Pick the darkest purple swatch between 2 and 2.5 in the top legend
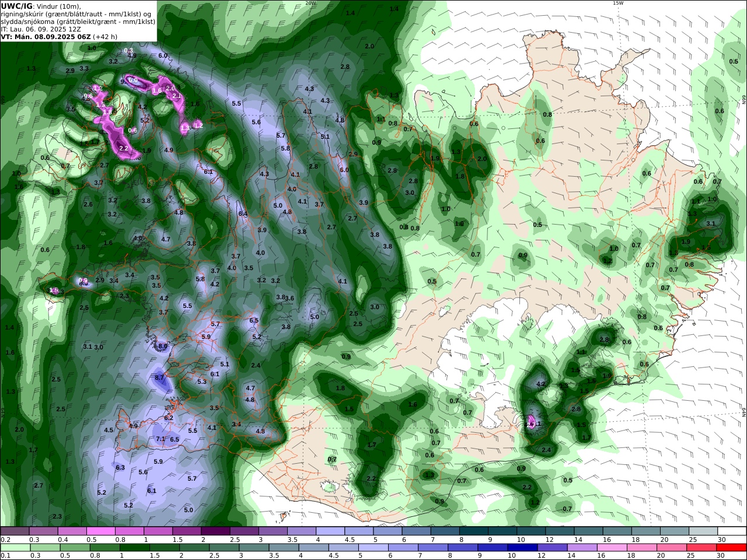Image resolution: width=747 pixels, height=560 pixels. (x=215, y=531)
